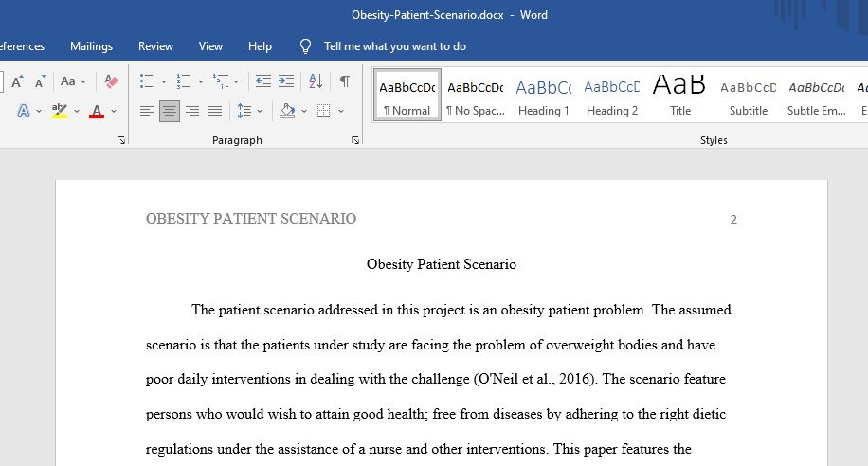Open the shading color dropdown arrow

coord(304,111)
